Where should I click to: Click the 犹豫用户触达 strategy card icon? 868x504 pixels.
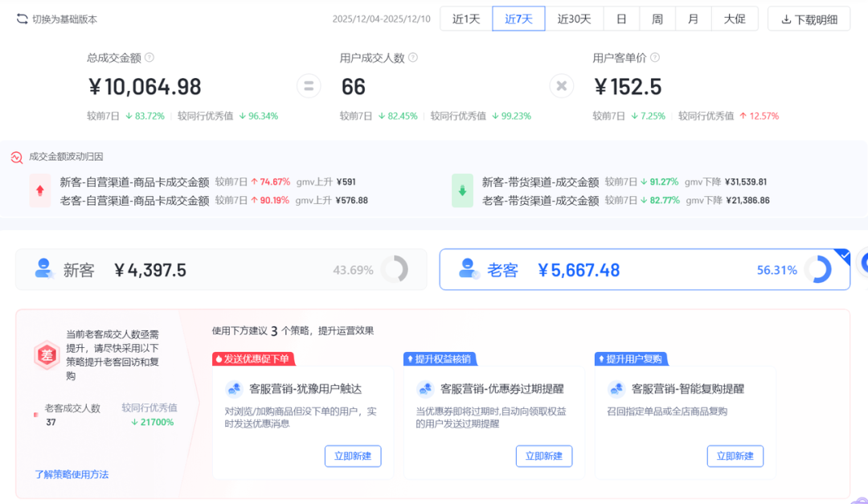pyautogui.click(x=234, y=389)
